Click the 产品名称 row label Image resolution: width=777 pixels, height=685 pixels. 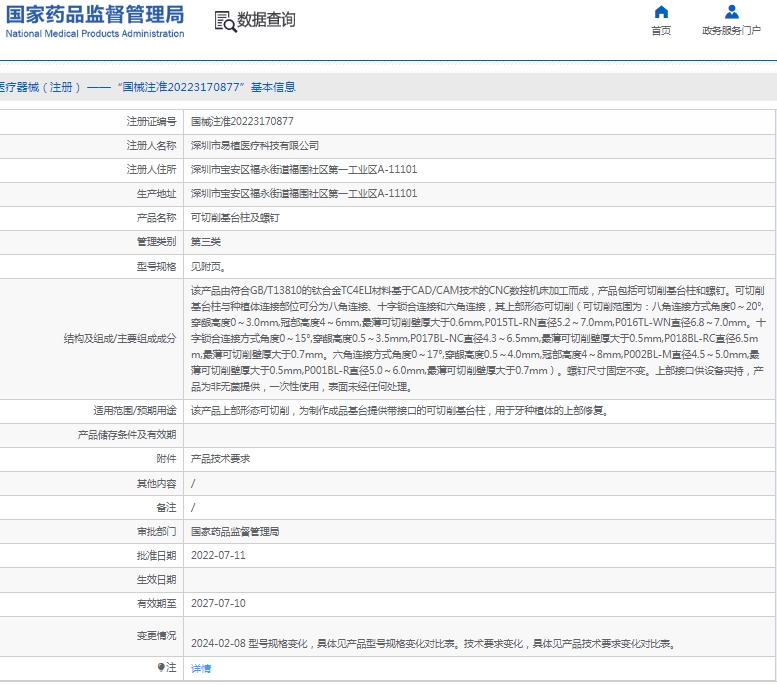coord(156,218)
